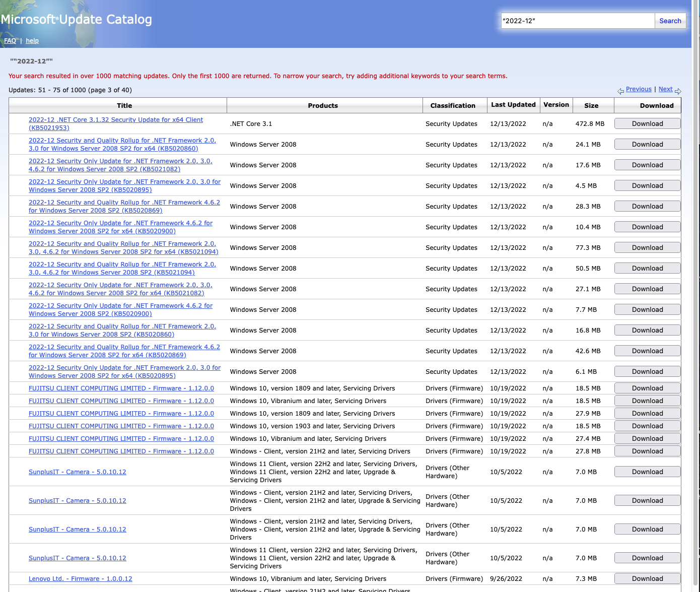Focus the search box containing "2022-12"
This screenshot has height=592, width=700.
pos(577,21)
